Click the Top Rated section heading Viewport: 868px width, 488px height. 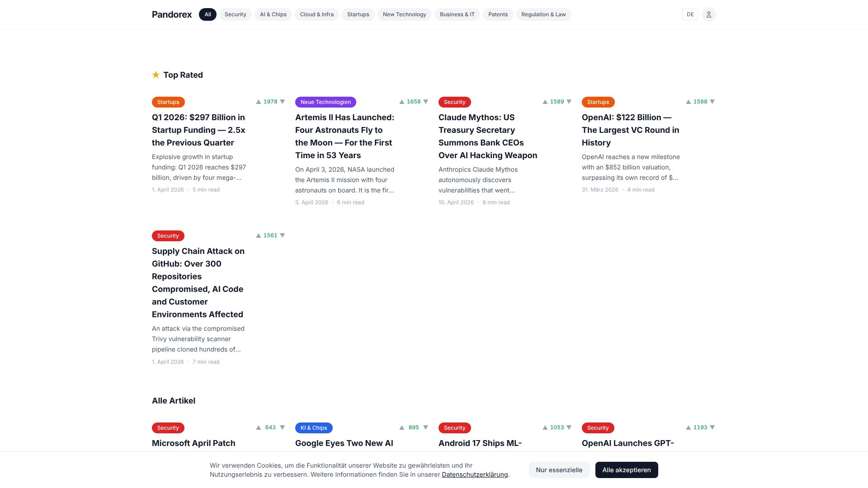point(183,75)
